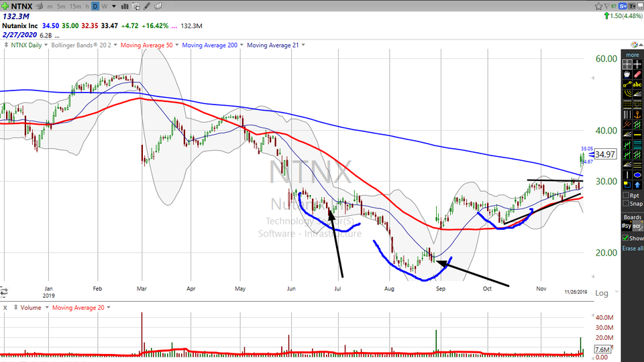
Task: Select the D daily timeframe
Action: tap(95, 6)
